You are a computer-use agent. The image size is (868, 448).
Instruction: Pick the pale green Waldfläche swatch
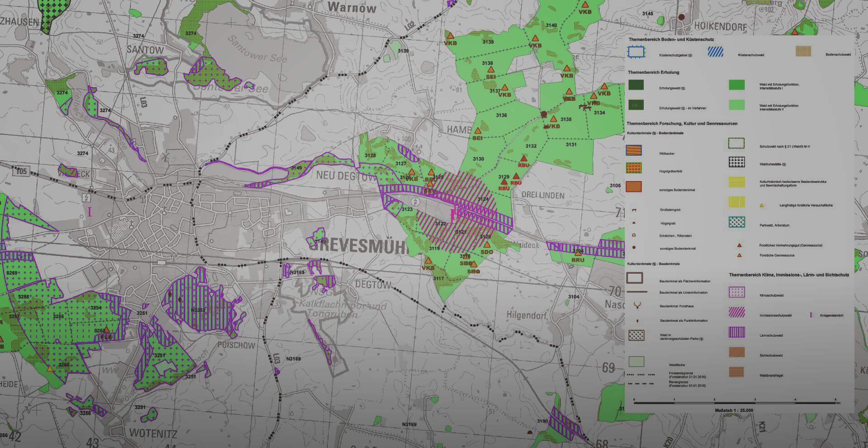click(x=636, y=361)
